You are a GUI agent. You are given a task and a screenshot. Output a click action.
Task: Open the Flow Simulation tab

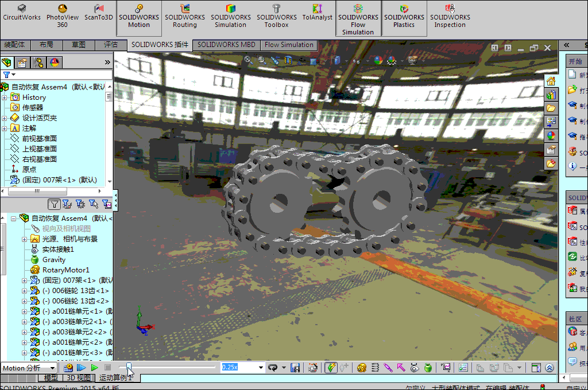[289, 45]
